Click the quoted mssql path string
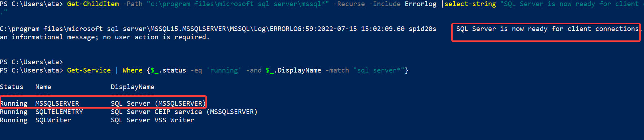644x140 pixels. (238, 4)
